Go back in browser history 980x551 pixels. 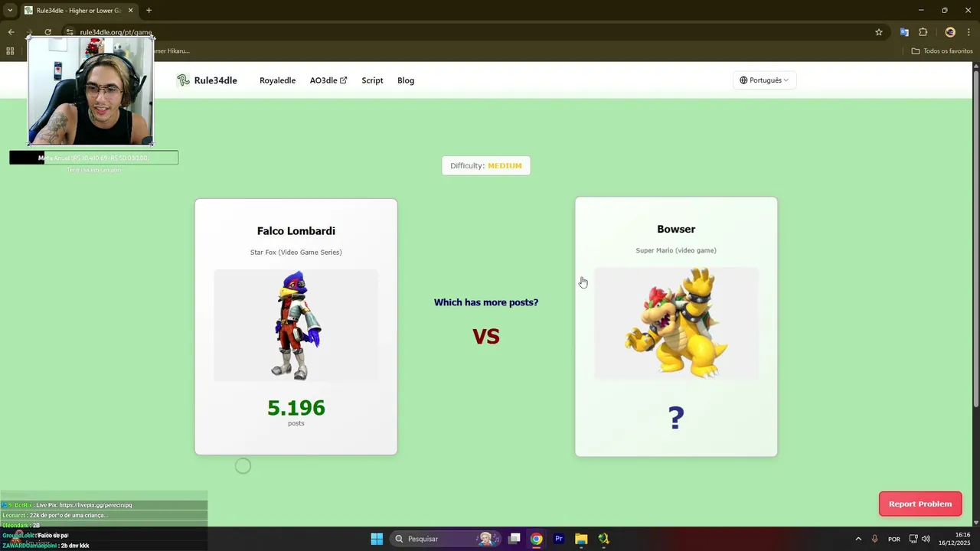point(11,32)
